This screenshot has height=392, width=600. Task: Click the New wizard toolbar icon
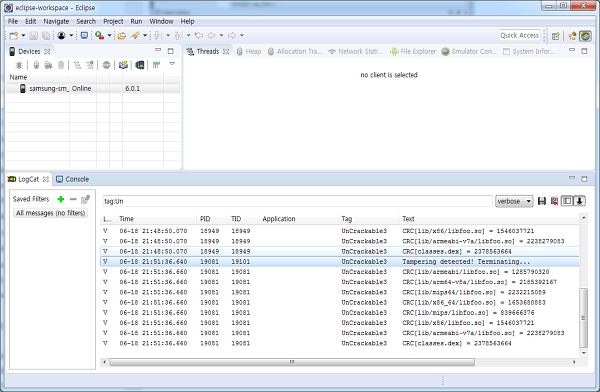14,36
